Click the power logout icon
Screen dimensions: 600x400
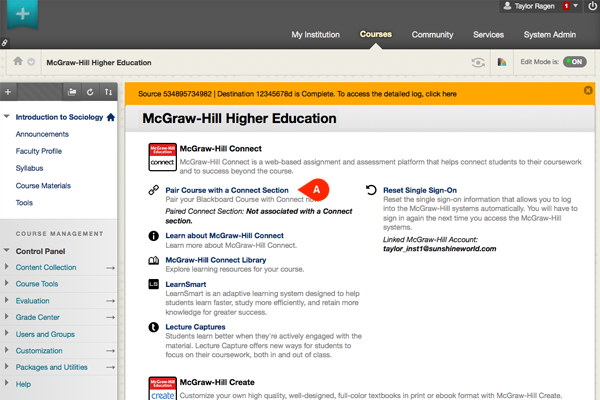(x=588, y=6)
